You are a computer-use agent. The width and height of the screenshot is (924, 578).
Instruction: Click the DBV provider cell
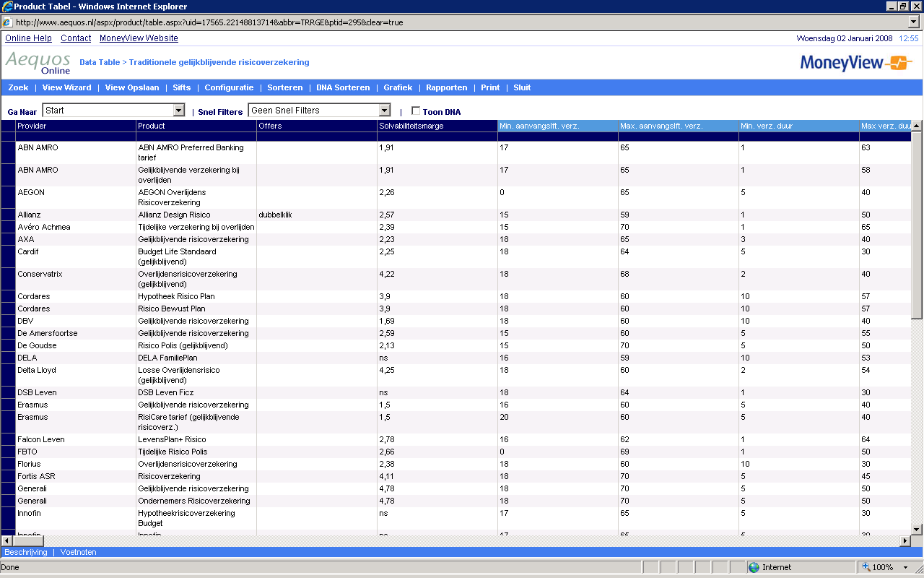(x=75, y=321)
